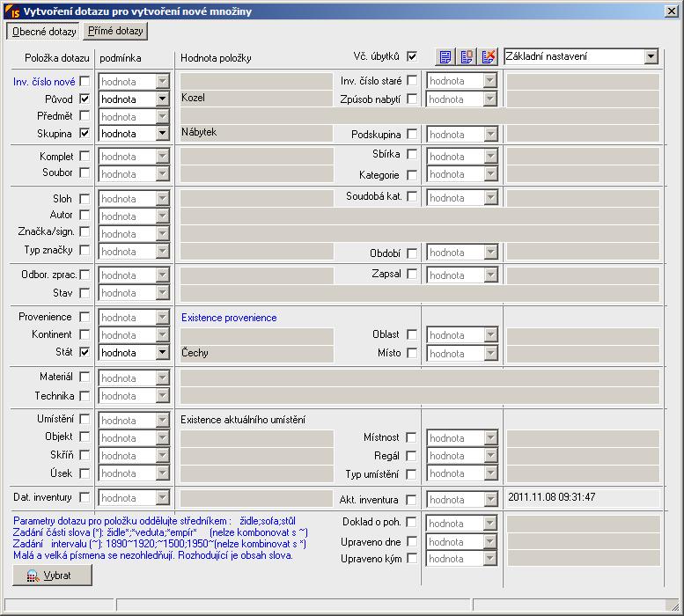Enable the Způsob nabytí checkbox
Viewport: 684px width, 616px height.
point(412,99)
